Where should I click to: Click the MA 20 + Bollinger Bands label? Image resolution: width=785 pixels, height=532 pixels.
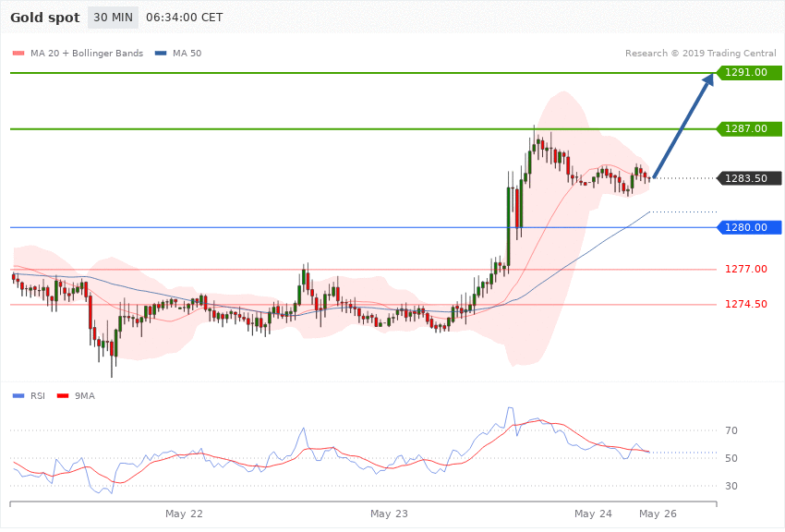tap(87, 53)
